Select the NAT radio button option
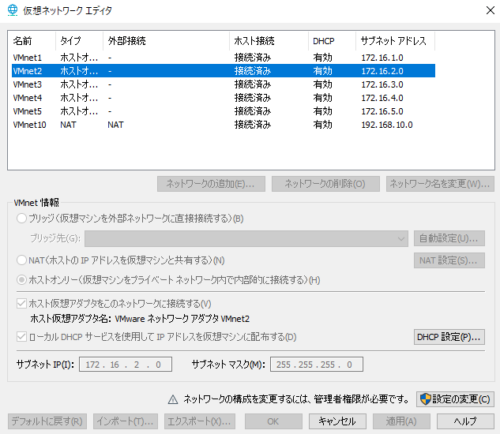This screenshot has width=500, height=434. pos(22,260)
